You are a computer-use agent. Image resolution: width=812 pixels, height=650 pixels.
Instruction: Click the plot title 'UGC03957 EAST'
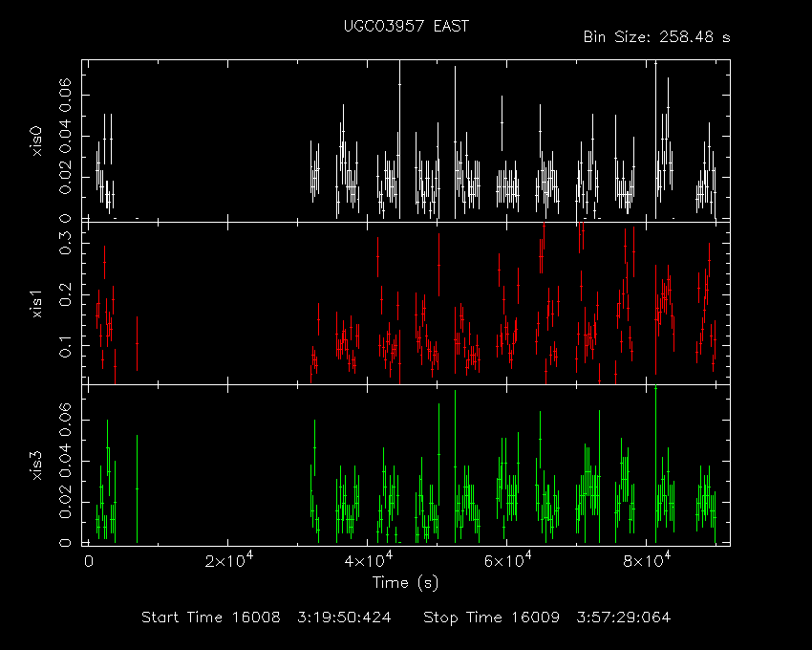point(406,26)
